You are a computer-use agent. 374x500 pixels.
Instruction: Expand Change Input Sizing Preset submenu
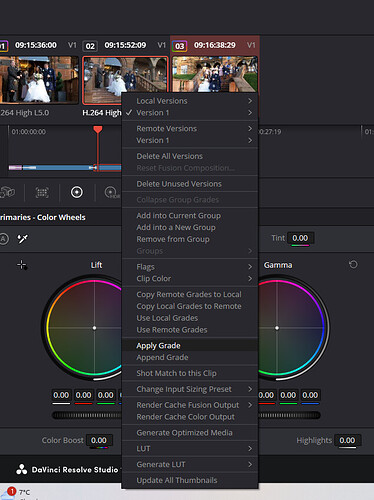point(190,389)
